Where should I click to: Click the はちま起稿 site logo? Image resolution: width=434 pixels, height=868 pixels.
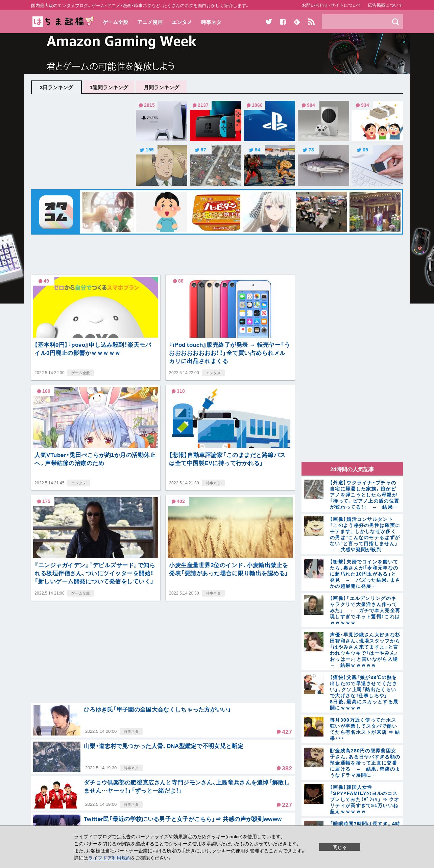(63, 22)
